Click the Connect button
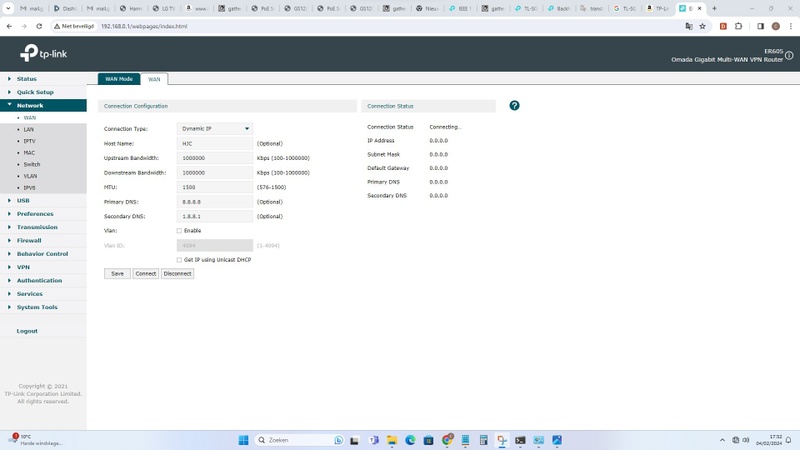800x450 pixels. 145,273
